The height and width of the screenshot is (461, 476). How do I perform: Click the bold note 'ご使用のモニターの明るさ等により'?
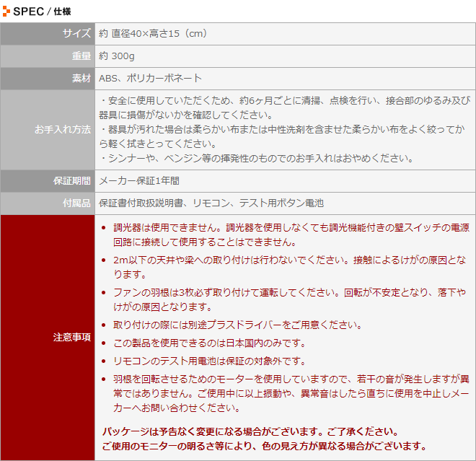tap(265, 446)
